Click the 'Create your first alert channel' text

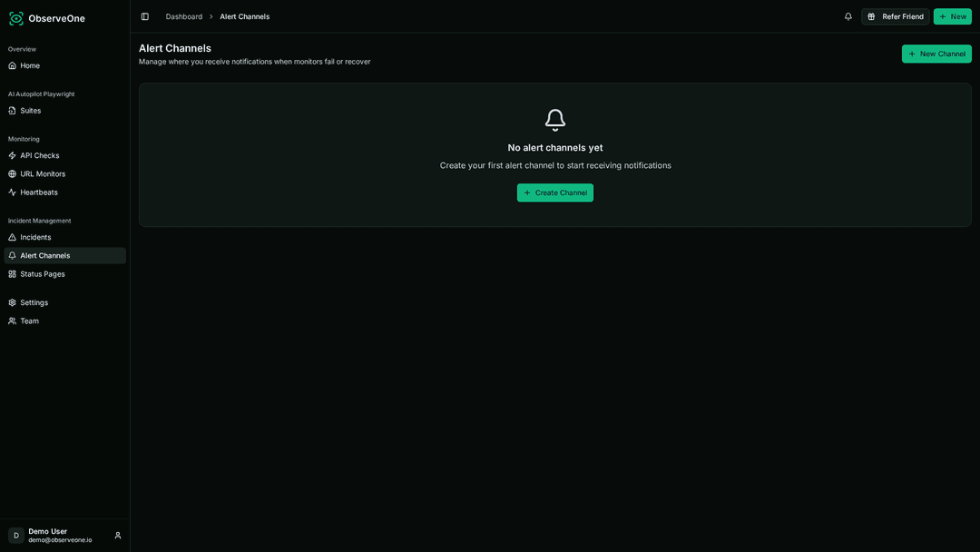[555, 165]
